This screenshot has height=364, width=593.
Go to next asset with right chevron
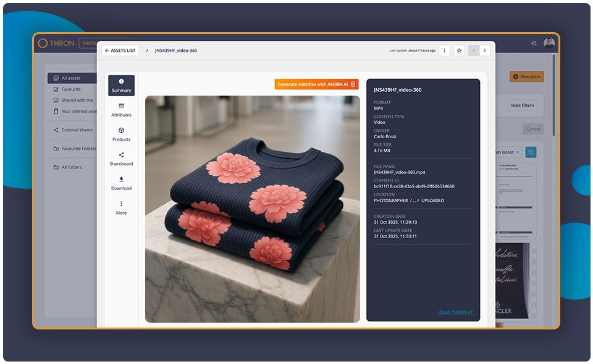coord(486,51)
